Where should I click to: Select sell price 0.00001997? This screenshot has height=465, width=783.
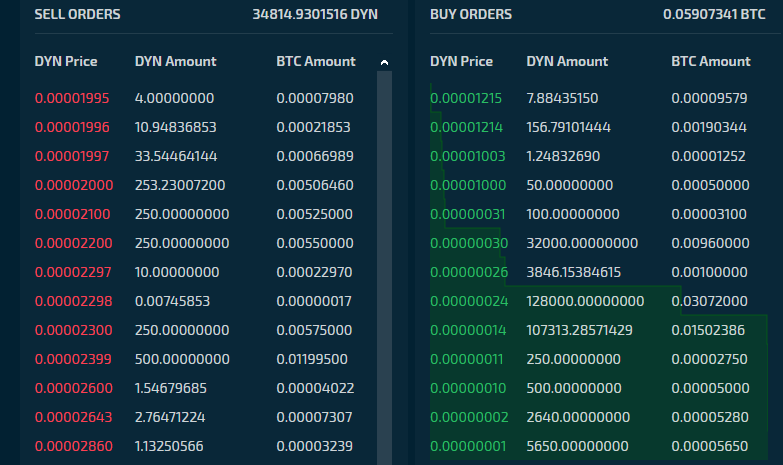(72, 156)
